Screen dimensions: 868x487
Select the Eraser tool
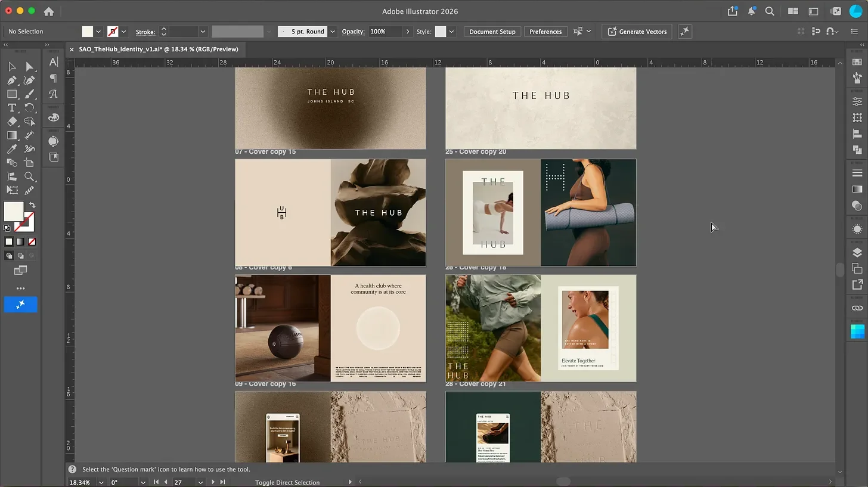point(12,122)
